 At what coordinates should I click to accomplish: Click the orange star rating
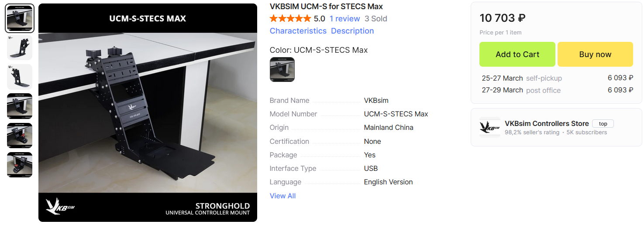290,19
